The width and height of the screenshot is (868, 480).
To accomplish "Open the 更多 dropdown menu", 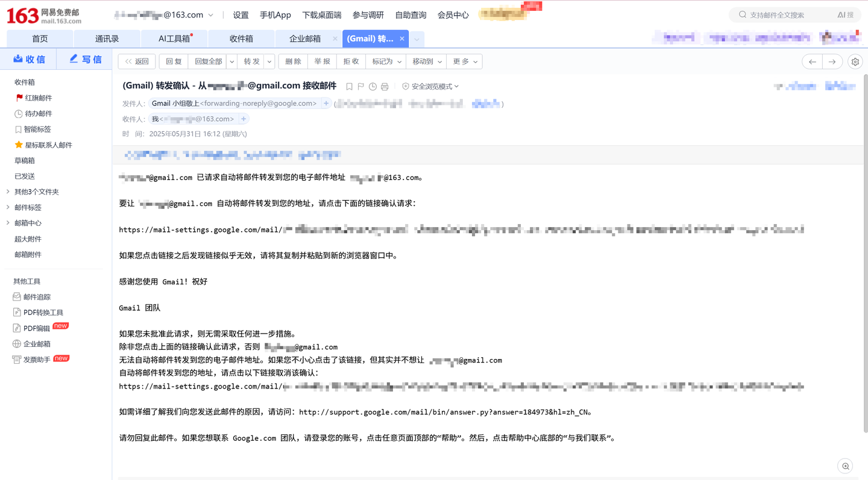I will click(x=465, y=61).
